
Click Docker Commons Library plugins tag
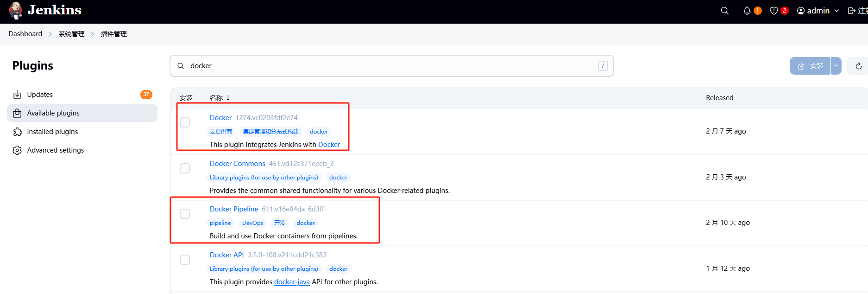pos(264,178)
